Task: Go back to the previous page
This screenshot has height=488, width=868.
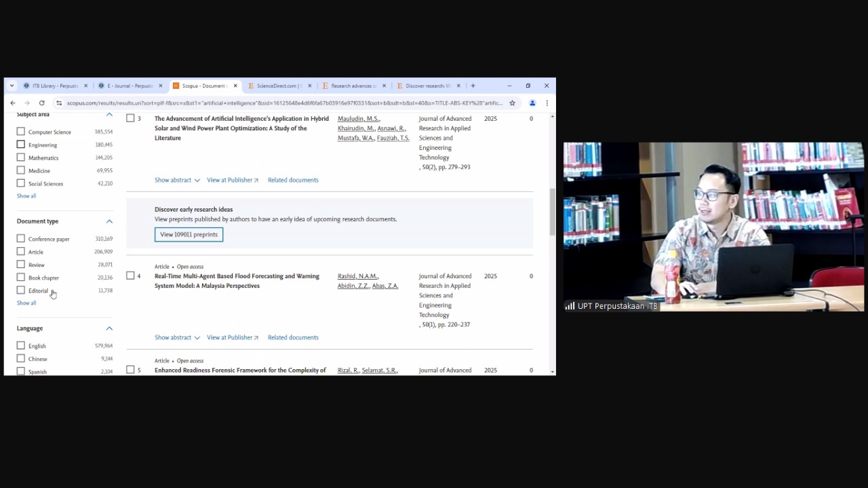Action: point(13,103)
